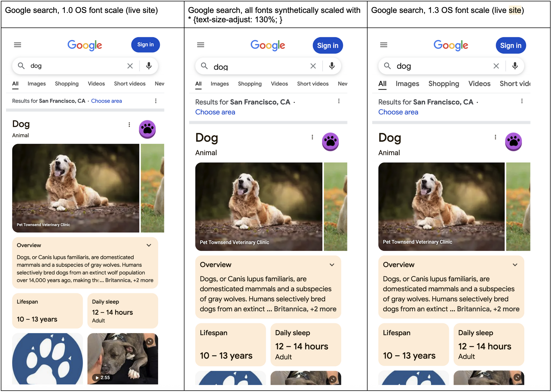Click expand icon on sleeping dog video, 1.0 panel
Screen dimensions: 552x392
tap(150, 341)
